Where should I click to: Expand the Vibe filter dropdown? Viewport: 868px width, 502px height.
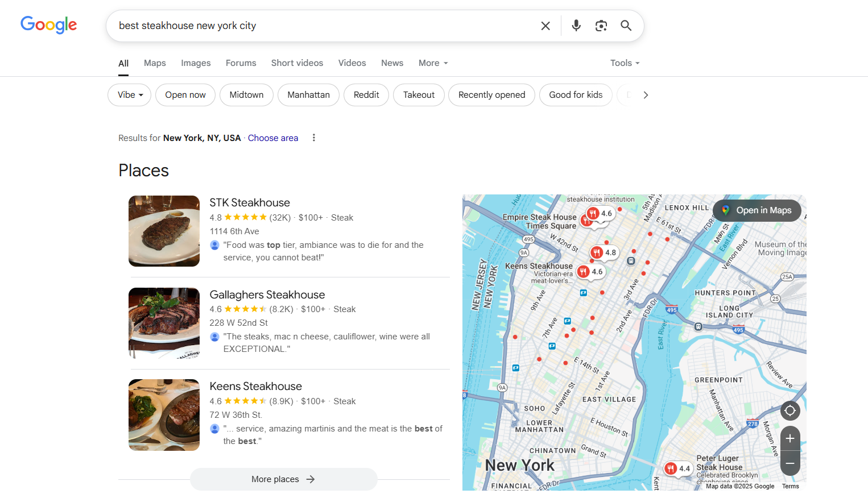point(130,95)
